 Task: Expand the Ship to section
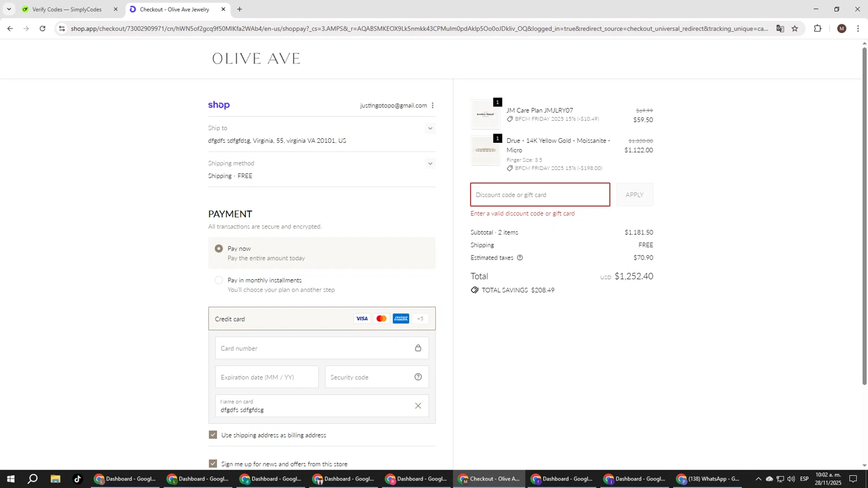click(430, 128)
